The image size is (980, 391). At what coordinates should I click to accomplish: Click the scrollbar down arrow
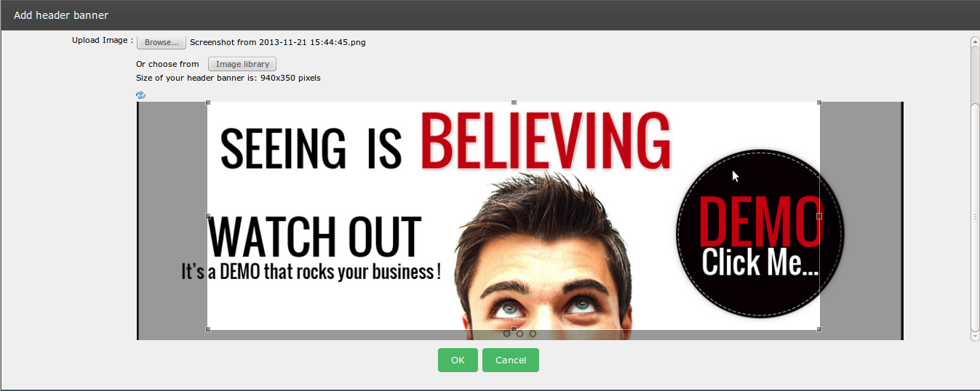coord(975,336)
